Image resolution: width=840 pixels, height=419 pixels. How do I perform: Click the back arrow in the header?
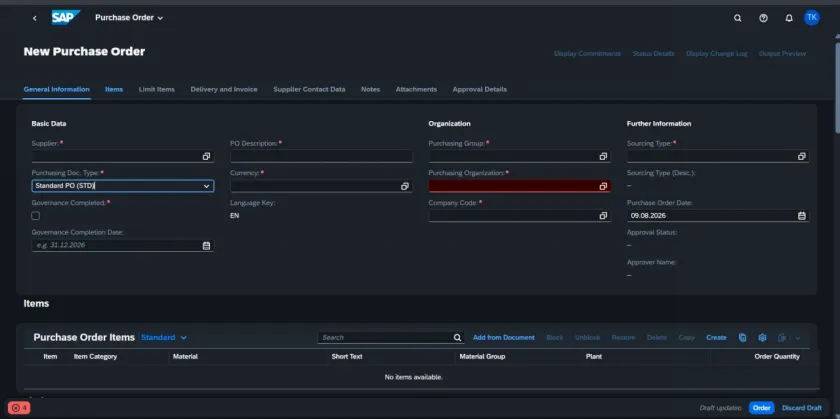[x=35, y=18]
